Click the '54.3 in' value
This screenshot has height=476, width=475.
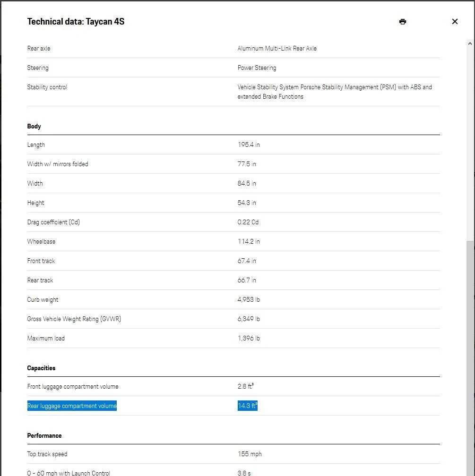click(247, 203)
